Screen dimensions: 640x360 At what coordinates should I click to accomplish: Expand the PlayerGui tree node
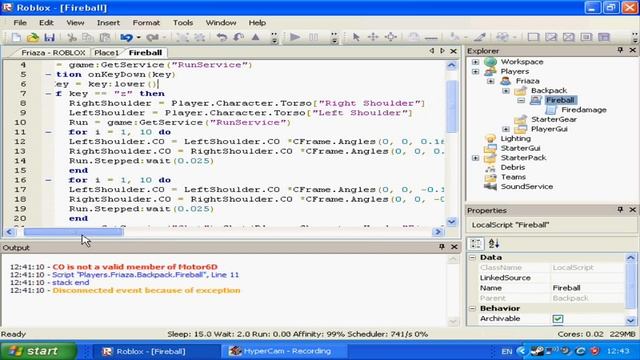click(x=506, y=129)
